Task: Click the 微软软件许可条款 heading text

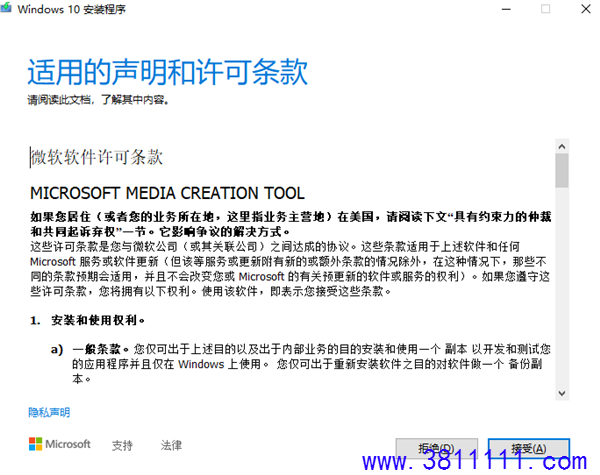Action: click(x=97, y=157)
